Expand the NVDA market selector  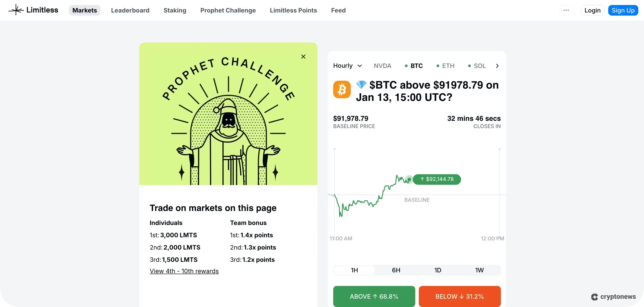[383, 66]
